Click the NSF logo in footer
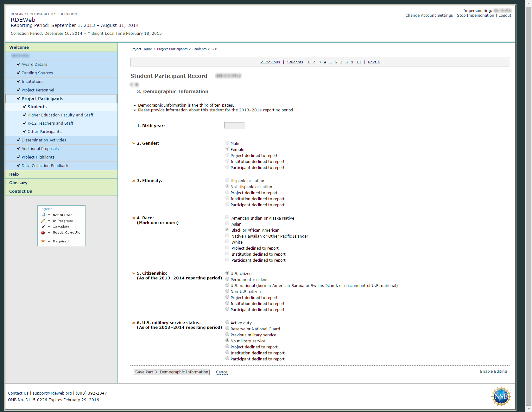 (x=501, y=396)
